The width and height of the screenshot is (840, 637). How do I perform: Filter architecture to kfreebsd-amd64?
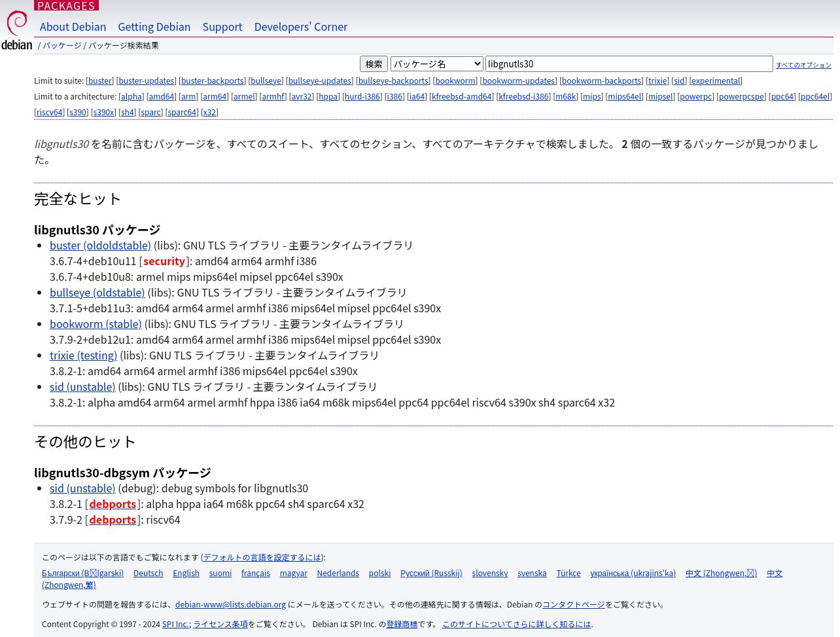pos(462,96)
